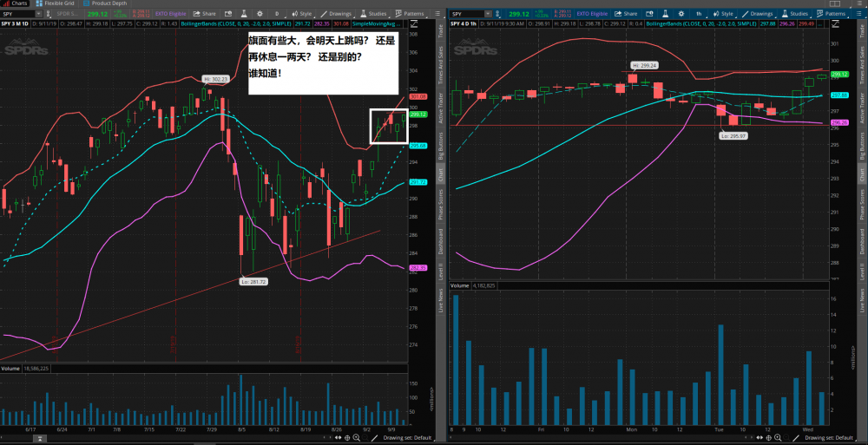The width and height of the screenshot is (868, 445).
Task: Open the Times And Sales sidebar tab on left chart
Action: [441, 65]
